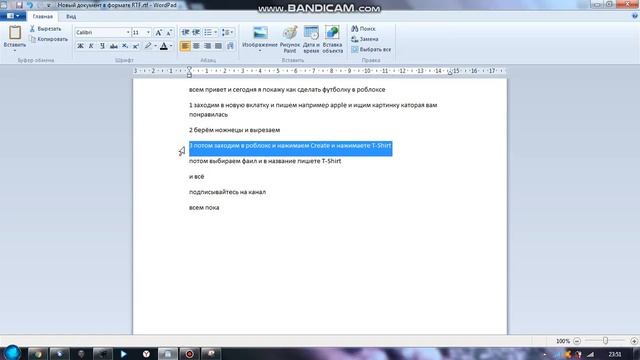Align text right

pos(207,46)
